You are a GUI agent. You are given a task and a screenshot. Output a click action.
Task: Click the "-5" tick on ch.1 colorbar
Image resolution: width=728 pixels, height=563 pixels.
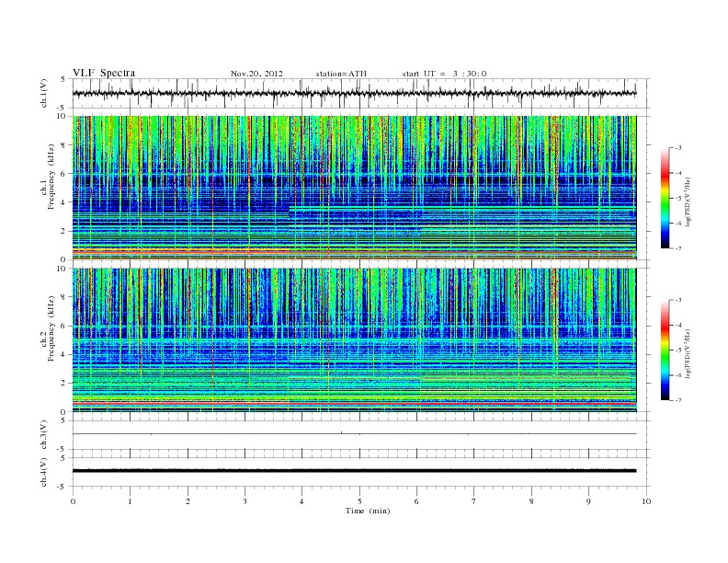pos(677,199)
